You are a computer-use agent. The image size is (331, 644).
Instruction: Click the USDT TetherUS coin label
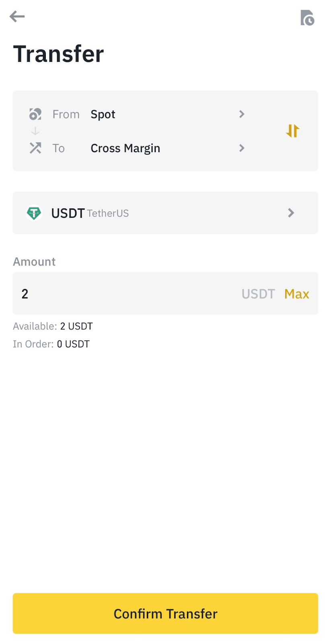point(90,213)
